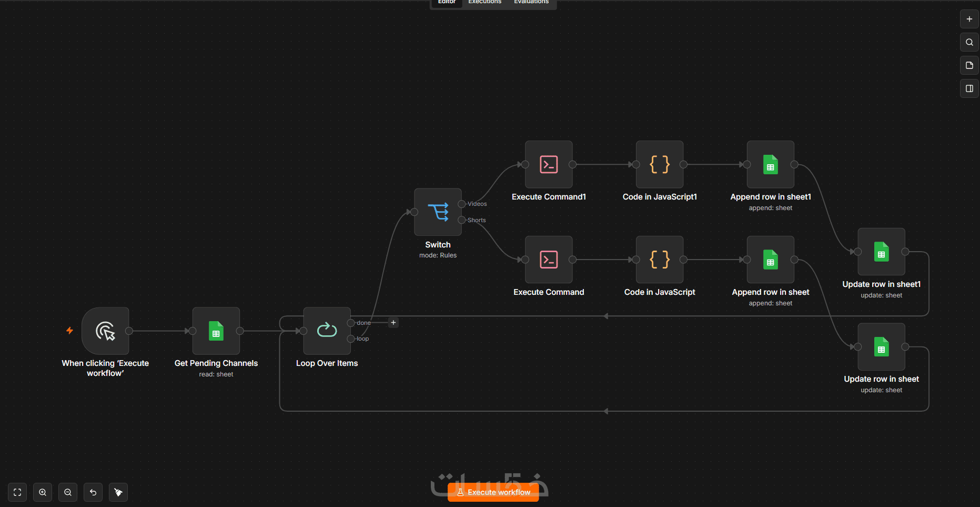980x507 pixels.
Task: Switch to the Executions tab
Action: pos(485,2)
